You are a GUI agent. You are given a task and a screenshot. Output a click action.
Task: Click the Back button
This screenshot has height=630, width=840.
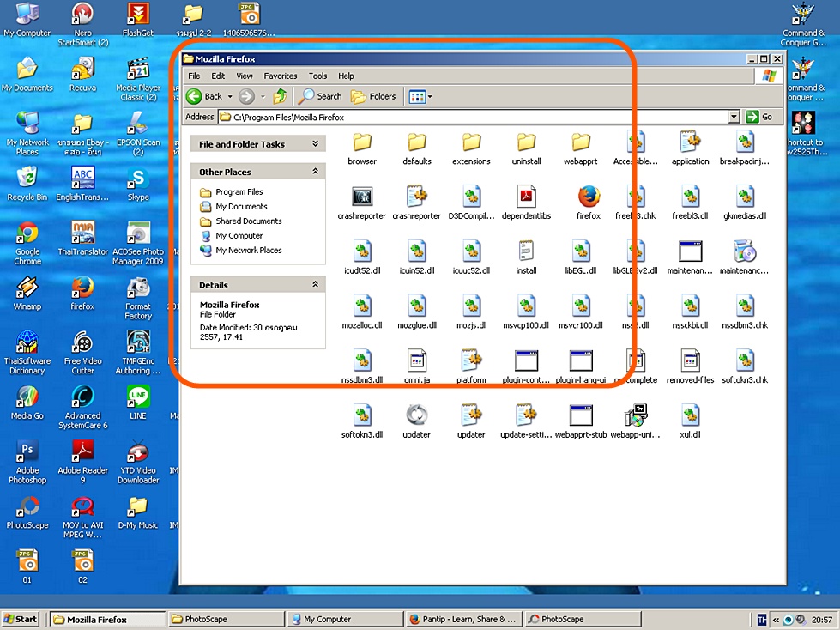205,96
